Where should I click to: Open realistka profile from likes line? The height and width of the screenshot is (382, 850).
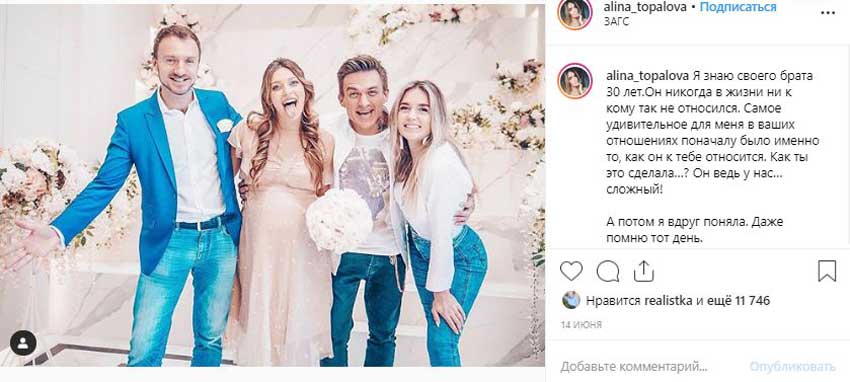668,301
